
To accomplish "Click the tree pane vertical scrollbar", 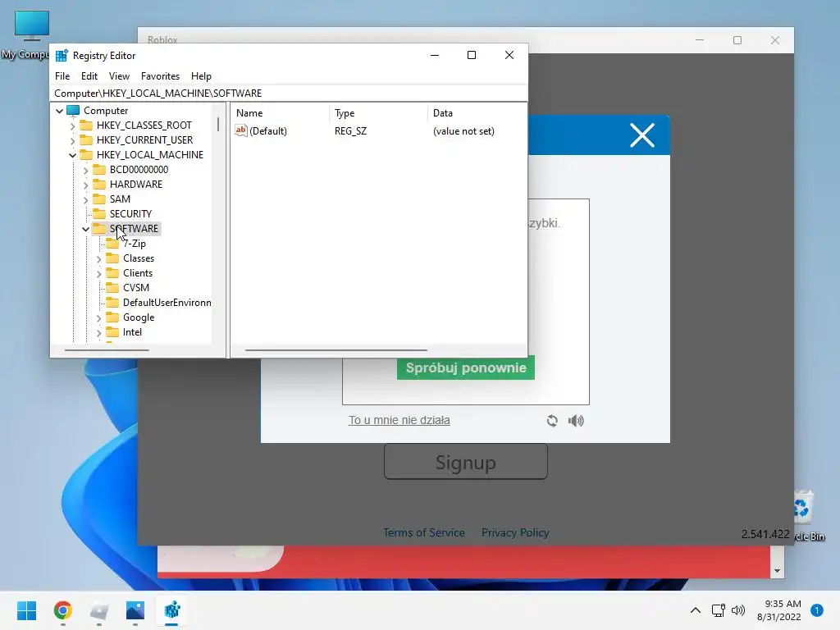I will click(x=218, y=125).
